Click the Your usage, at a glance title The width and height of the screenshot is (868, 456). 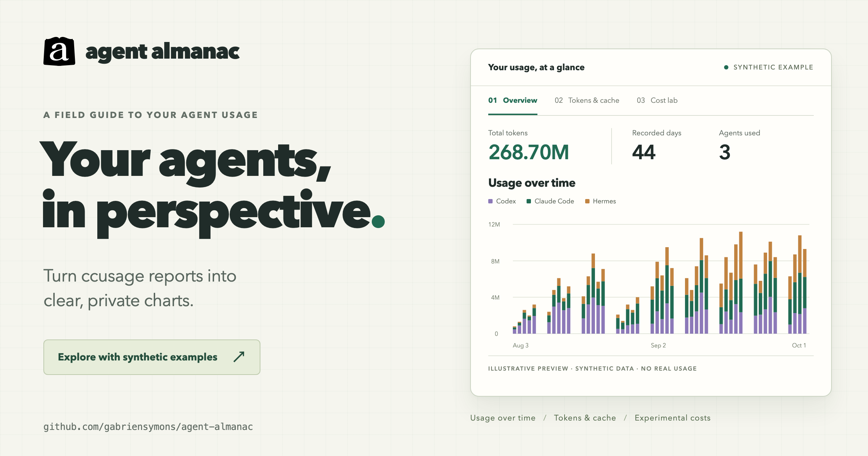(536, 67)
